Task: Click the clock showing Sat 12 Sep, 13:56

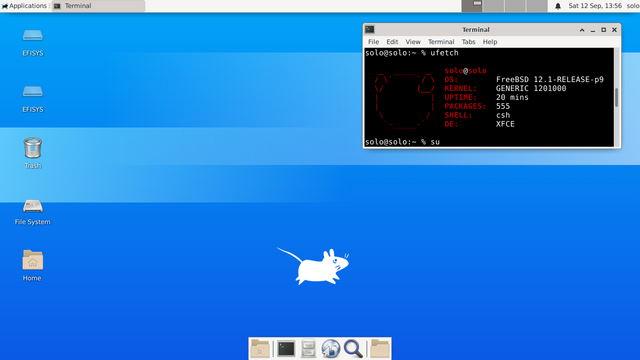Action: [595, 6]
